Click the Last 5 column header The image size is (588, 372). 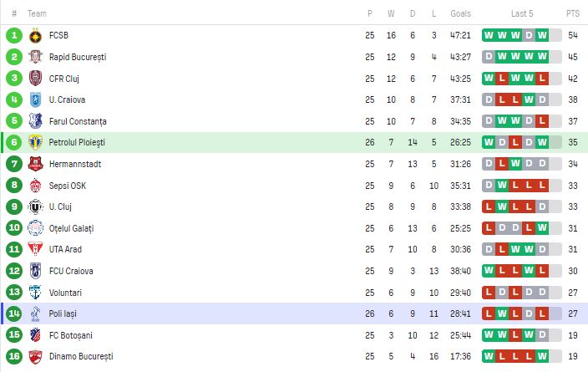[x=524, y=13]
